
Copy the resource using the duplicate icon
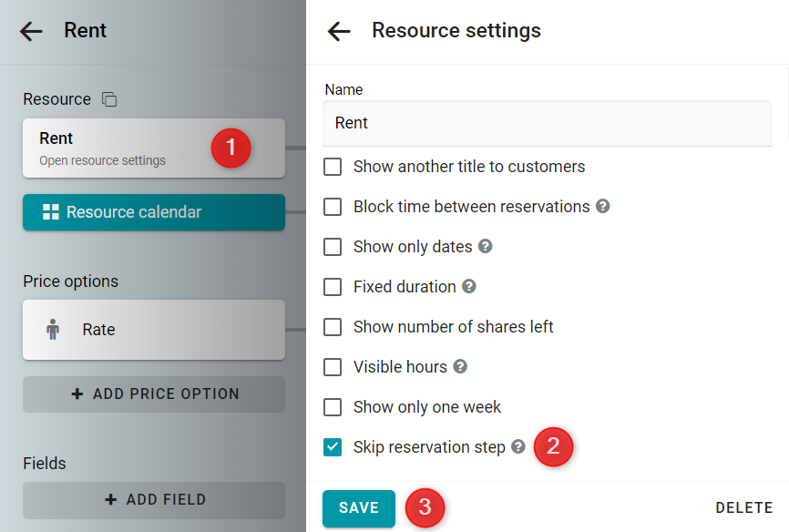(x=109, y=99)
